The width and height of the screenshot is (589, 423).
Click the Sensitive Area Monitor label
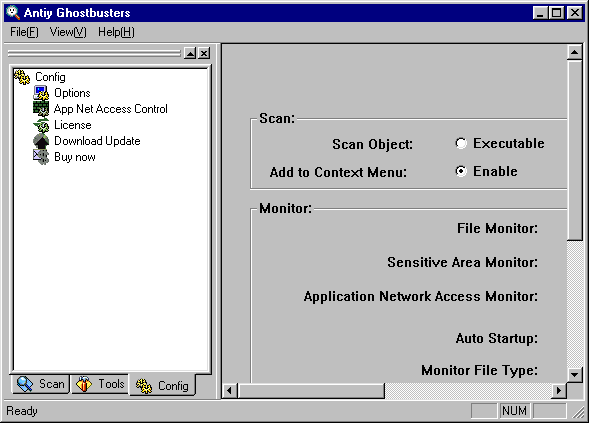tap(462, 262)
